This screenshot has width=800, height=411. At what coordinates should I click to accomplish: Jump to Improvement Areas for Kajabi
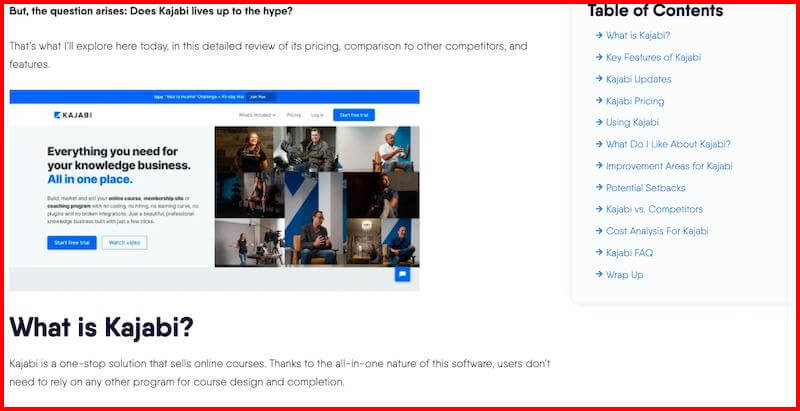pyautogui.click(x=669, y=166)
